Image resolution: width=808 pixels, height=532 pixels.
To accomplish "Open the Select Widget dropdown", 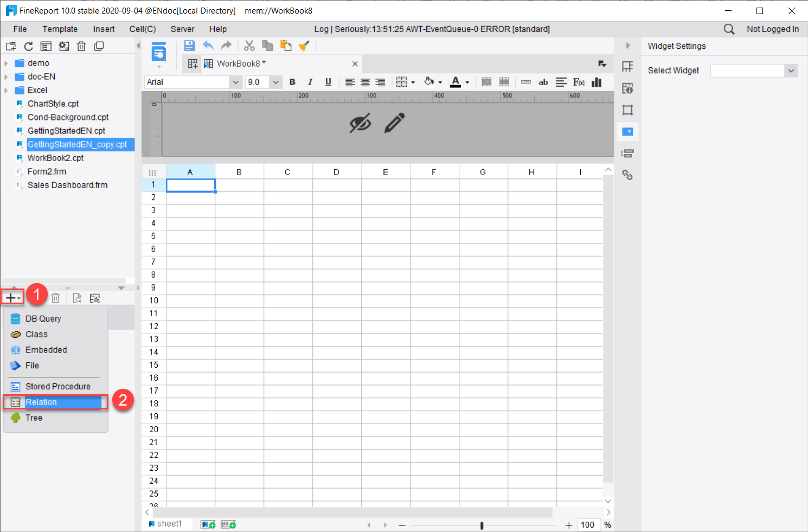I will tap(791, 70).
